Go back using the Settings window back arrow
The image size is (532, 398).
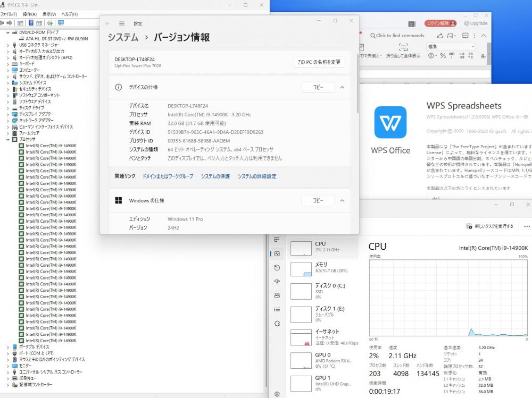click(108, 23)
